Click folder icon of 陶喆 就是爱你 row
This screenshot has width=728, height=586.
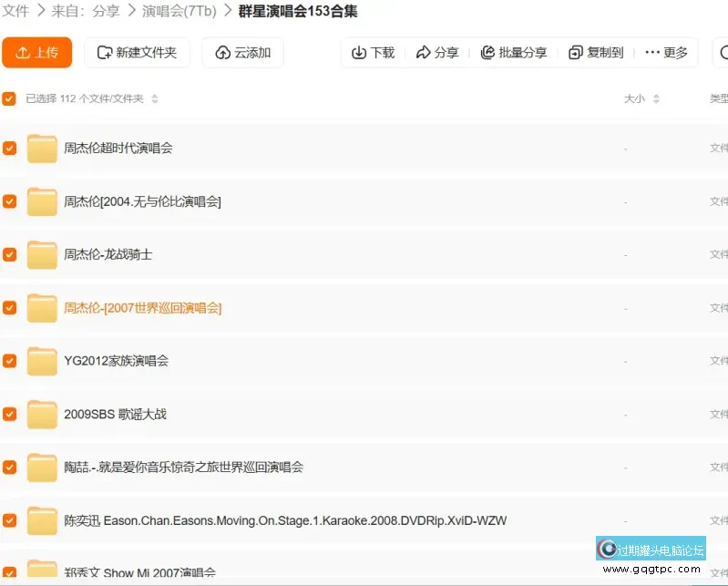point(42,468)
